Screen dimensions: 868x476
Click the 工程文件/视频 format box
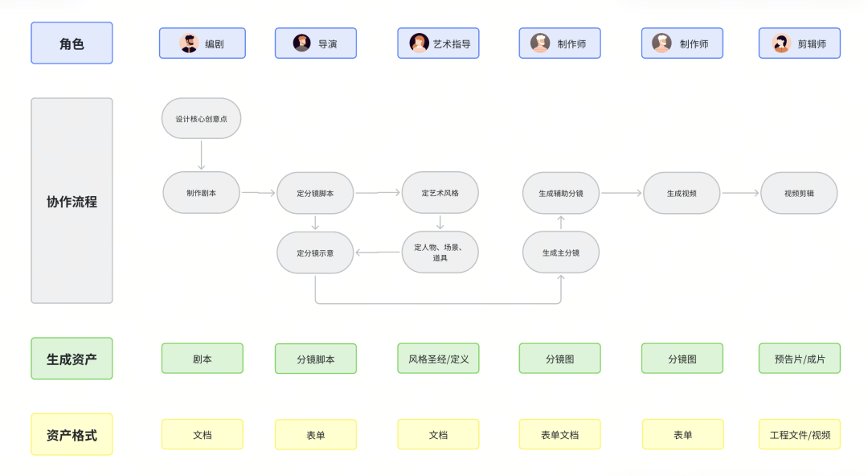pyautogui.click(x=799, y=434)
